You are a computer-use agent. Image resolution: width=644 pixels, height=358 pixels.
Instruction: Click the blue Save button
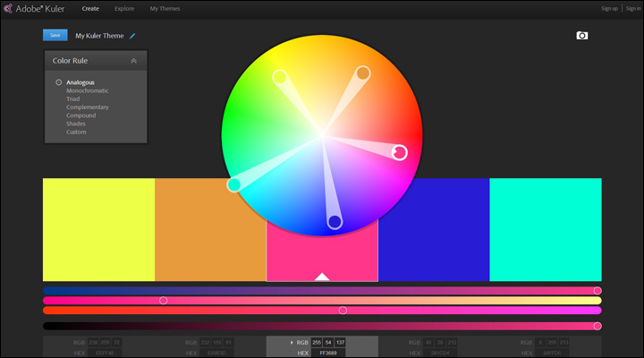[55, 35]
